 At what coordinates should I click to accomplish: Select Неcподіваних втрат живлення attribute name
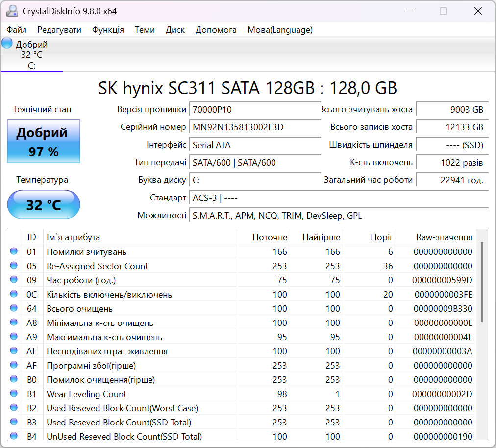(107, 351)
